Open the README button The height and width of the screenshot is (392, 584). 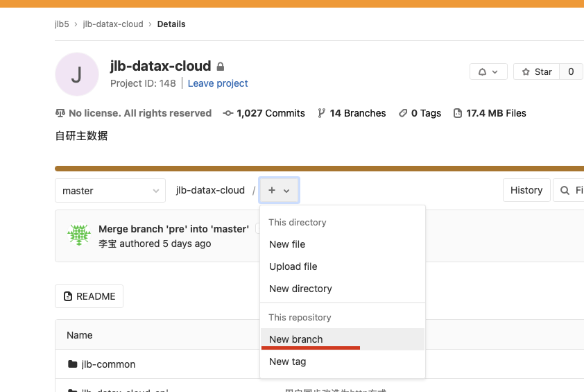coord(89,296)
